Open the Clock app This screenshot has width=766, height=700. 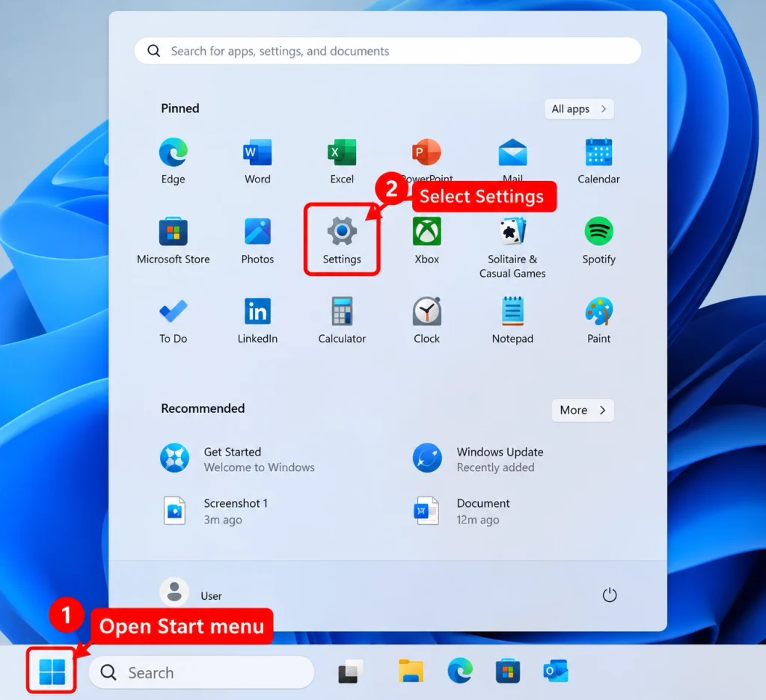point(426,312)
